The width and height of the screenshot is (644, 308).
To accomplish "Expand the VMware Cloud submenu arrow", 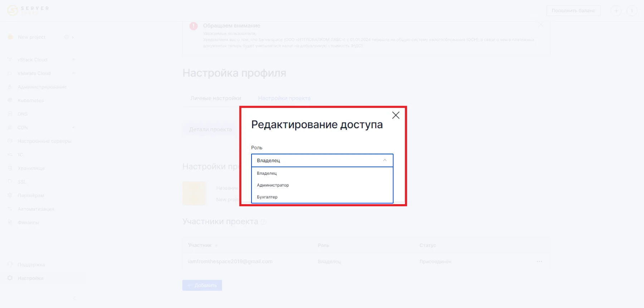I will pos(73,73).
